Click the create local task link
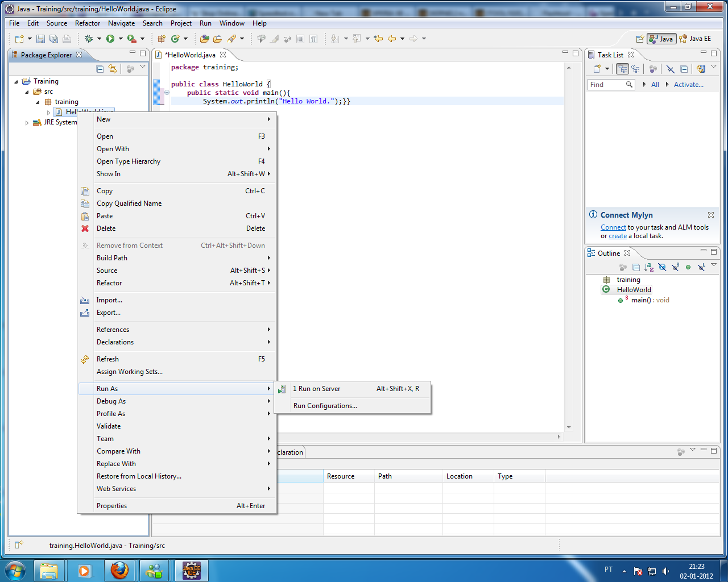Image resolution: width=728 pixels, height=582 pixels. [x=618, y=236]
